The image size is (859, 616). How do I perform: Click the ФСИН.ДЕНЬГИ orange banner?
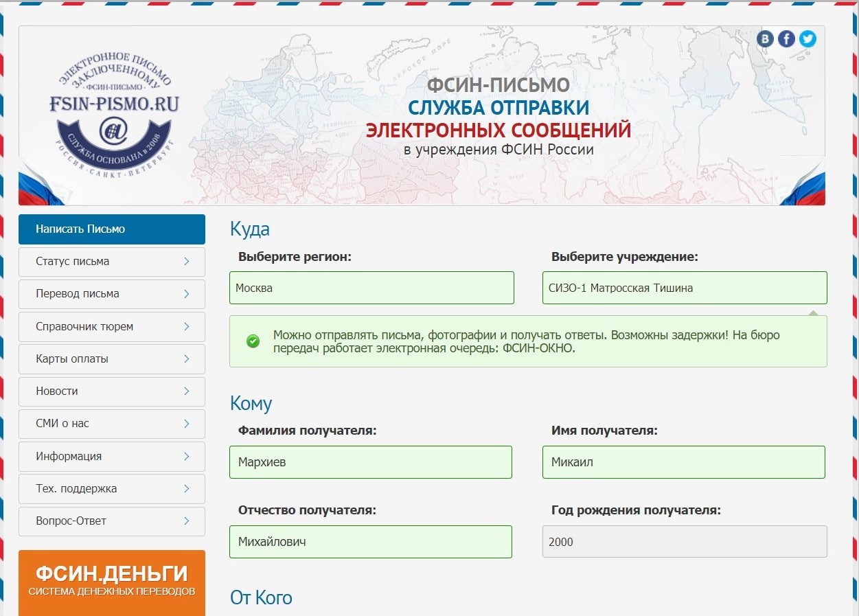112,582
